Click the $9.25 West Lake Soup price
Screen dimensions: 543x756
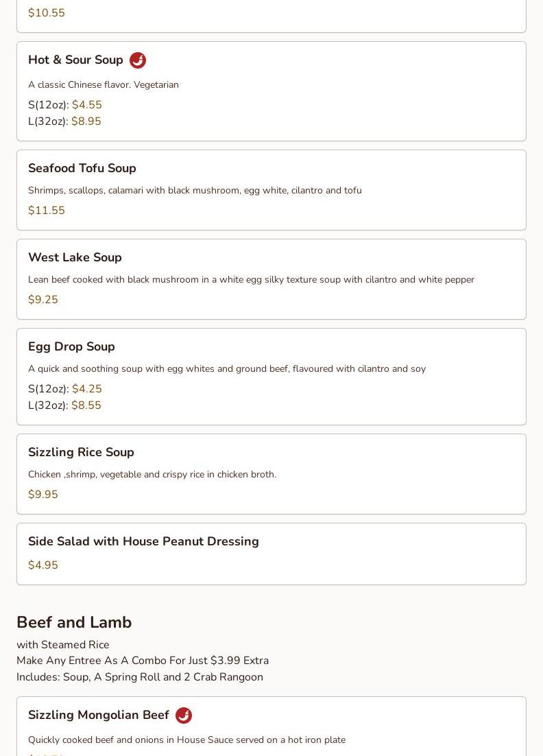tap(43, 300)
